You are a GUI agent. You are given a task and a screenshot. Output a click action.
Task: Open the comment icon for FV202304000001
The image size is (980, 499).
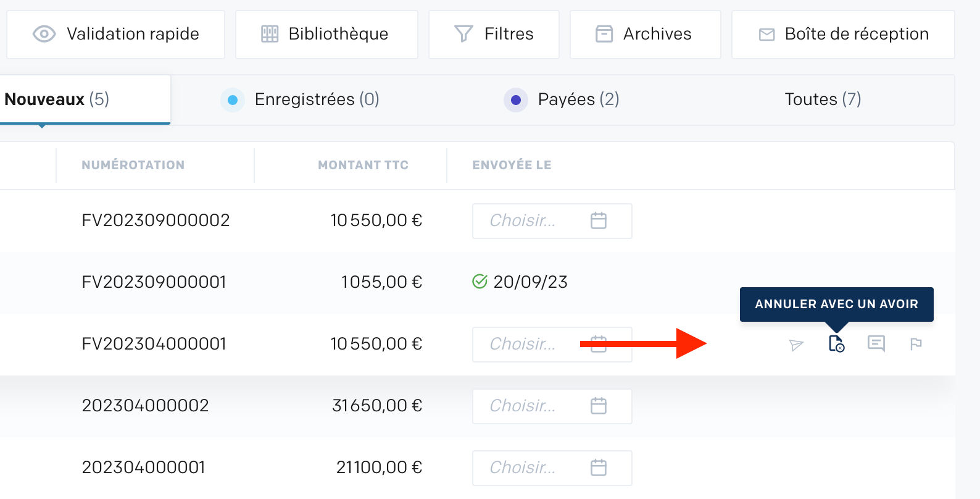(876, 343)
